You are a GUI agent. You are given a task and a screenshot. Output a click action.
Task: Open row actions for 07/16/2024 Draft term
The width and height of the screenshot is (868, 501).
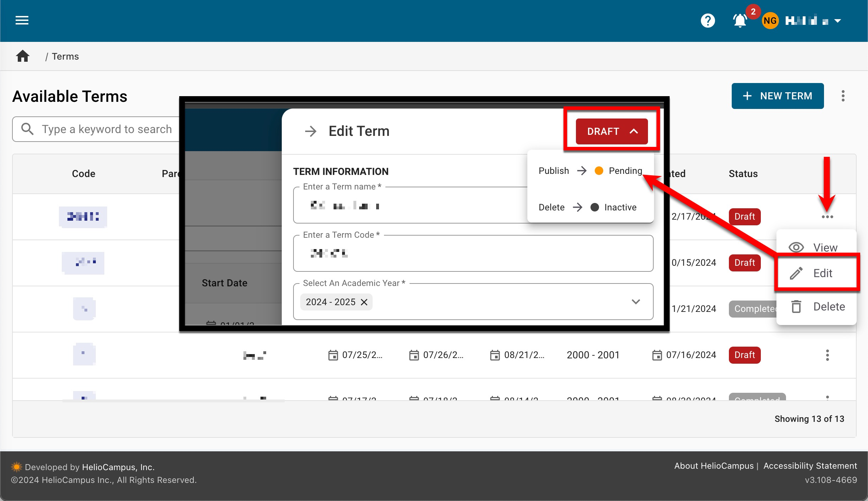click(x=827, y=355)
